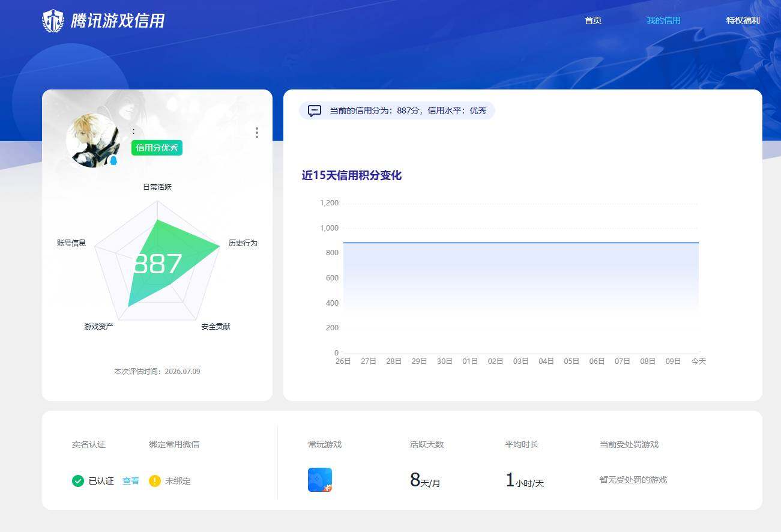Click the 800 y-axis label

[x=333, y=253]
